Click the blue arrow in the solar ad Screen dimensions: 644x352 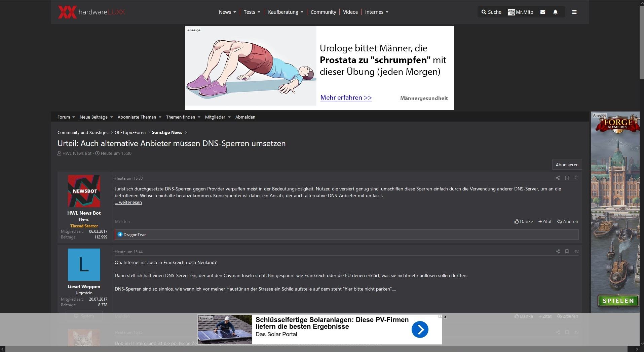tap(420, 329)
